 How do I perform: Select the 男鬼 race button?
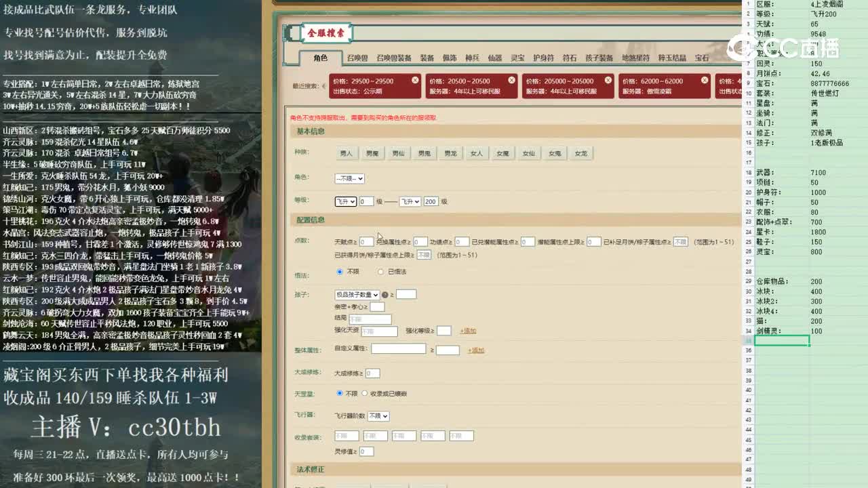pos(425,153)
